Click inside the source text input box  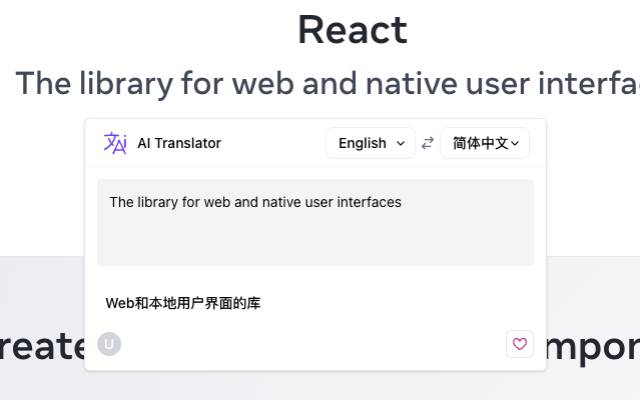(315, 222)
